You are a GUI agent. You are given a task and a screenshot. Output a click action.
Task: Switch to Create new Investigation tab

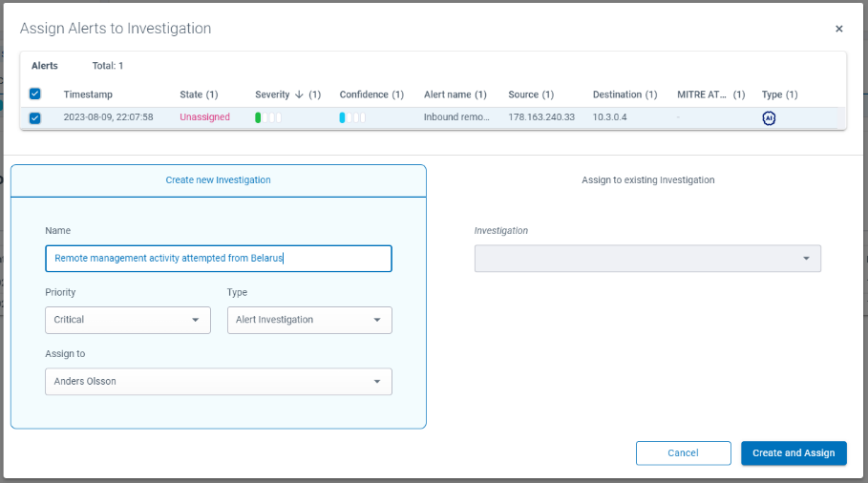pos(218,180)
